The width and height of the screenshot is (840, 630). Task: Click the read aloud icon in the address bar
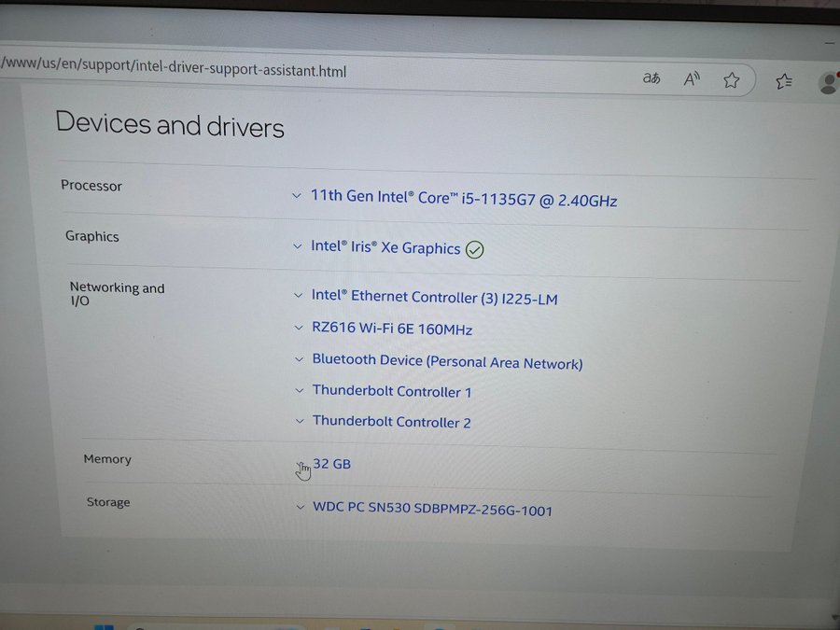click(692, 79)
